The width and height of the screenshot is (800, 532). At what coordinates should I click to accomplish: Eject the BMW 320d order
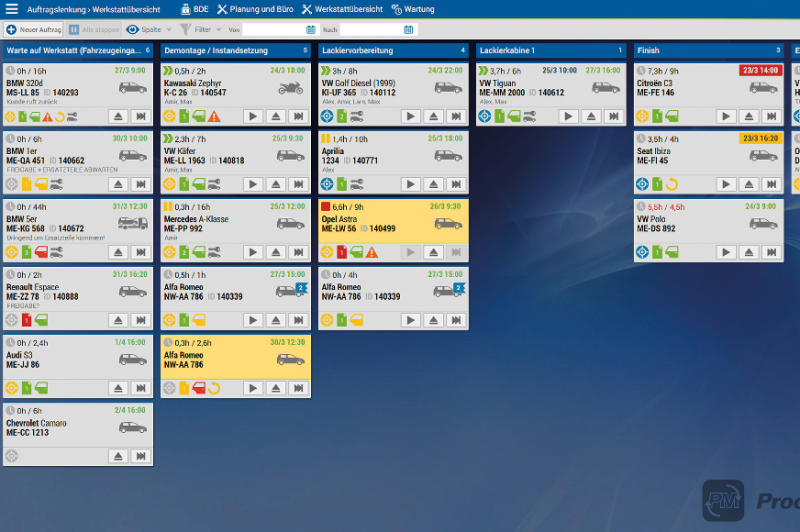coord(117,116)
